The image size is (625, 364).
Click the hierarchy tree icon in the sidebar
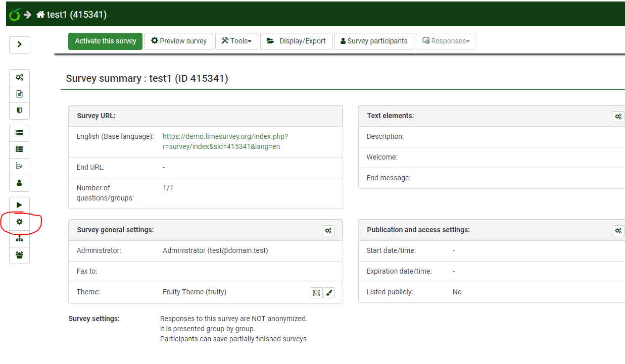pos(19,239)
